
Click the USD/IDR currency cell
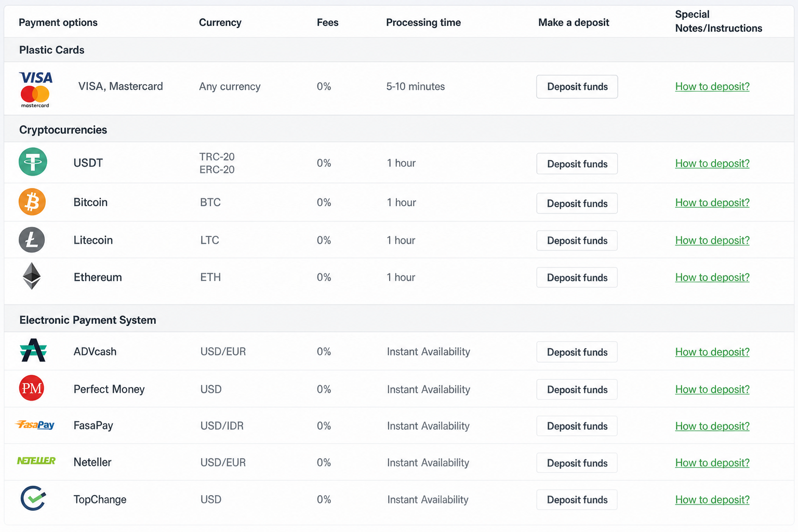(222, 426)
